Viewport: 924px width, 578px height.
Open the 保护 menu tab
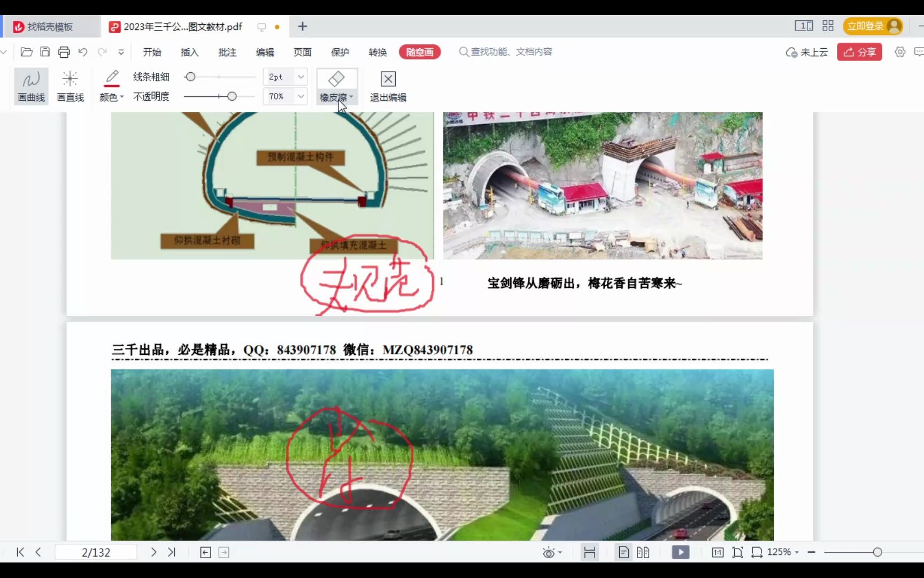click(x=340, y=52)
